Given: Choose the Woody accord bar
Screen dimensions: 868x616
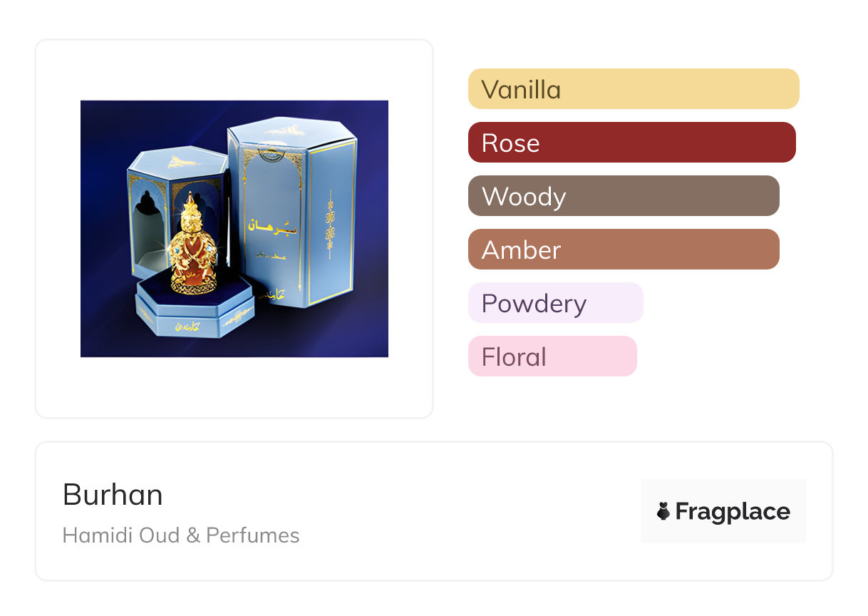Looking at the screenshot, I should (624, 196).
